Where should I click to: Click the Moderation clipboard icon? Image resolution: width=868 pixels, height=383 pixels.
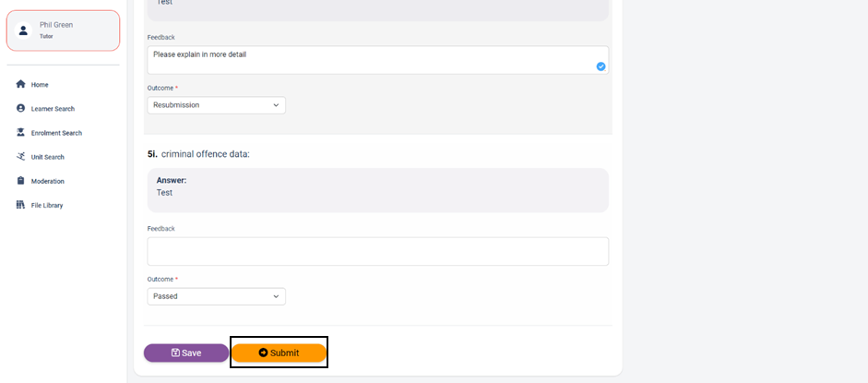pos(20,181)
